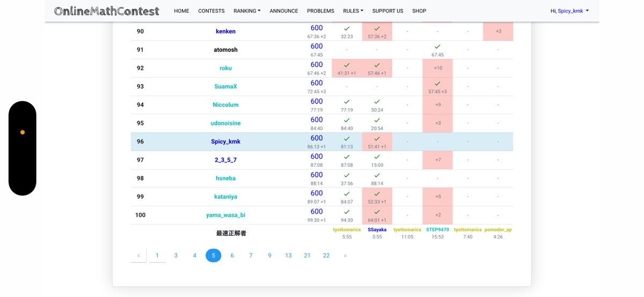The image size is (644, 297).
Task: Click current page 5 button
Action: (x=214, y=256)
